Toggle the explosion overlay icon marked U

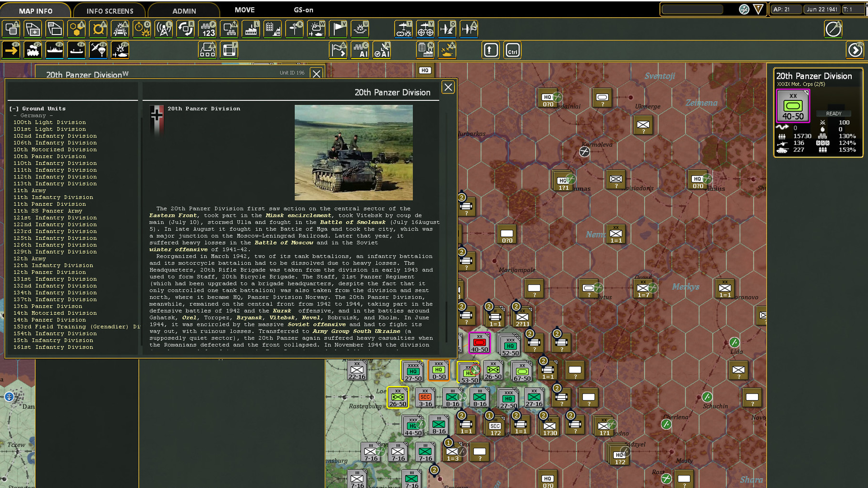click(x=360, y=29)
